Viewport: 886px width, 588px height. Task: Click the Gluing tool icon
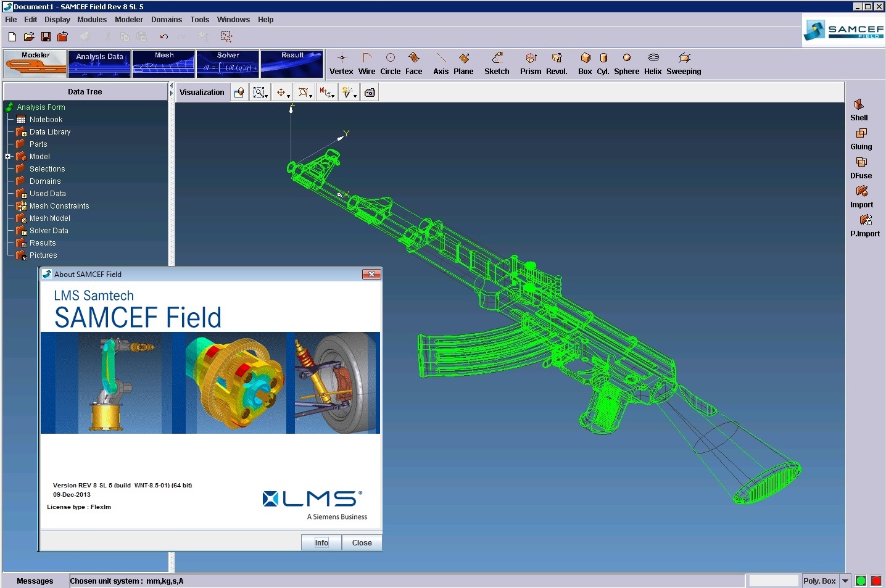click(861, 133)
